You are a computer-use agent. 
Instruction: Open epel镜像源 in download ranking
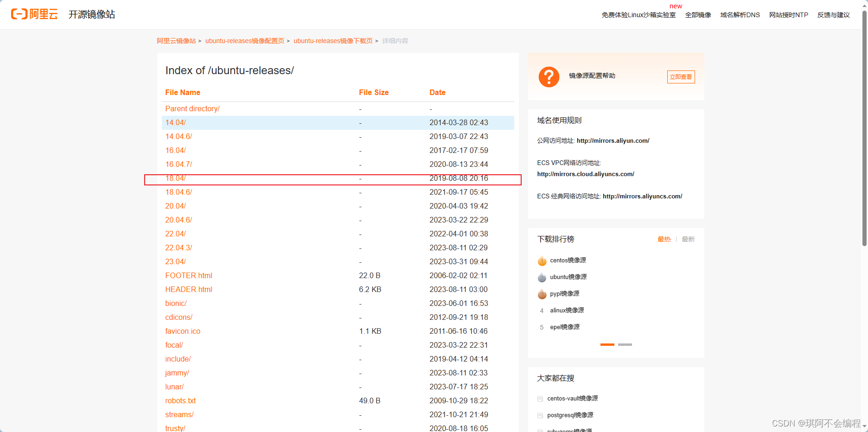pos(565,327)
